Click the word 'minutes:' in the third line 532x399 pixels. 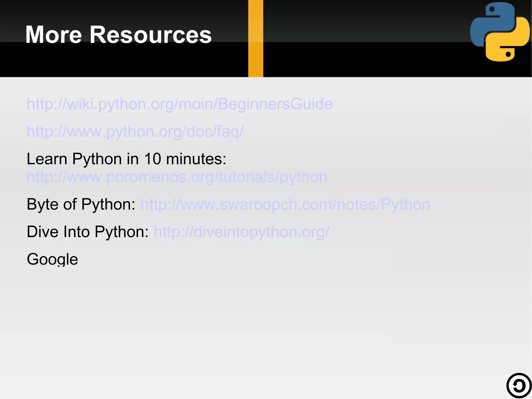pos(196,159)
